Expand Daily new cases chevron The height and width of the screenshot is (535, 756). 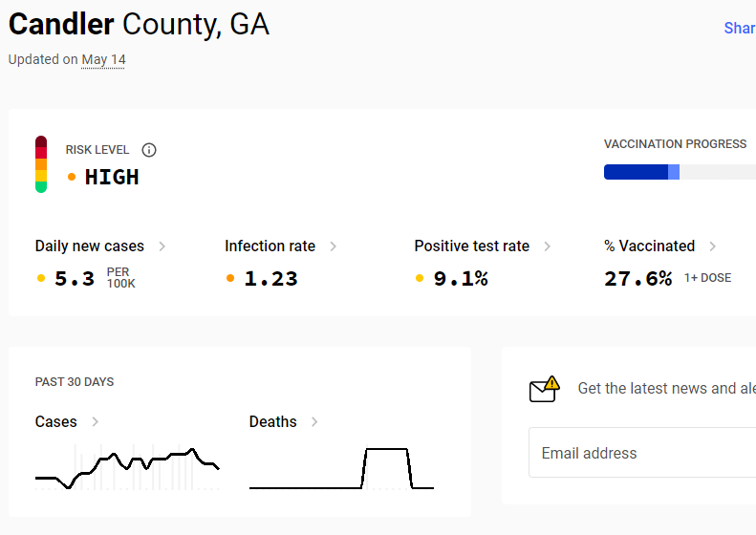click(162, 246)
